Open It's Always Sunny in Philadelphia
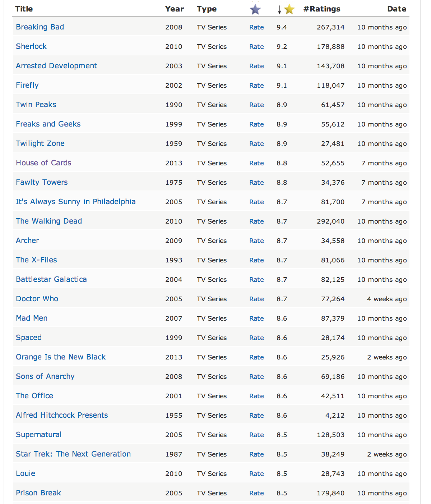The height and width of the screenshot is (504, 431). point(76,202)
